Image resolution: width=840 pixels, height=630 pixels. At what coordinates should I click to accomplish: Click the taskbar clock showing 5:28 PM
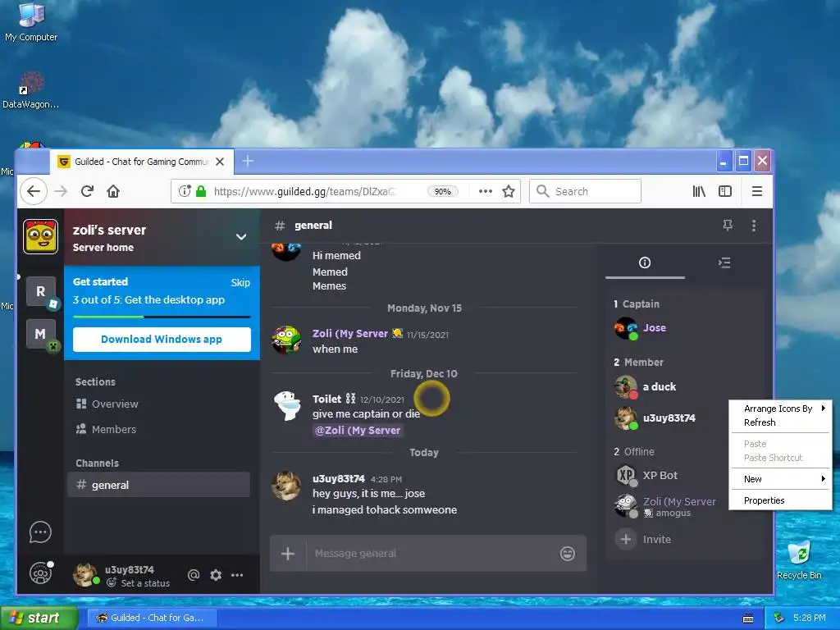809,618
